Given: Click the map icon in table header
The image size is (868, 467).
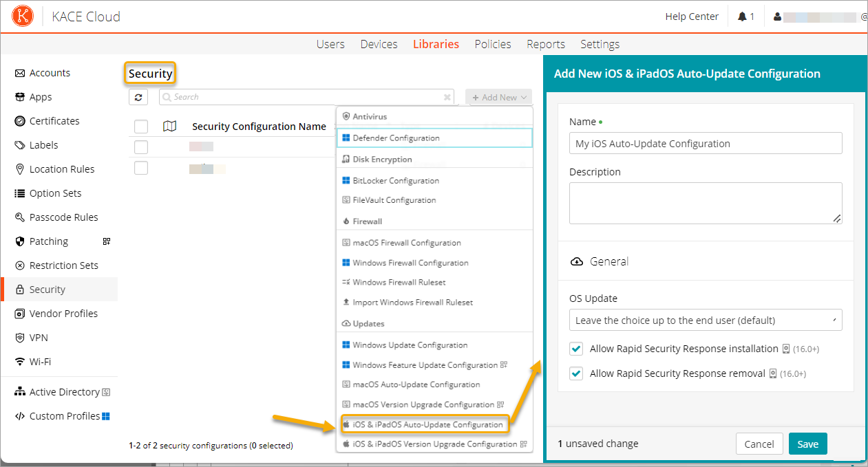Looking at the screenshot, I should tap(169, 127).
